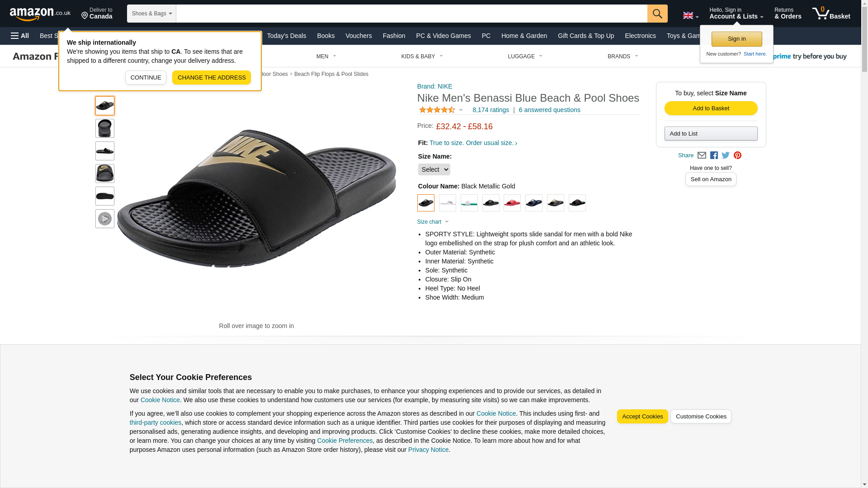Select the red colour swatch
Viewport: 868px width, 488px height.
(x=512, y=203)
